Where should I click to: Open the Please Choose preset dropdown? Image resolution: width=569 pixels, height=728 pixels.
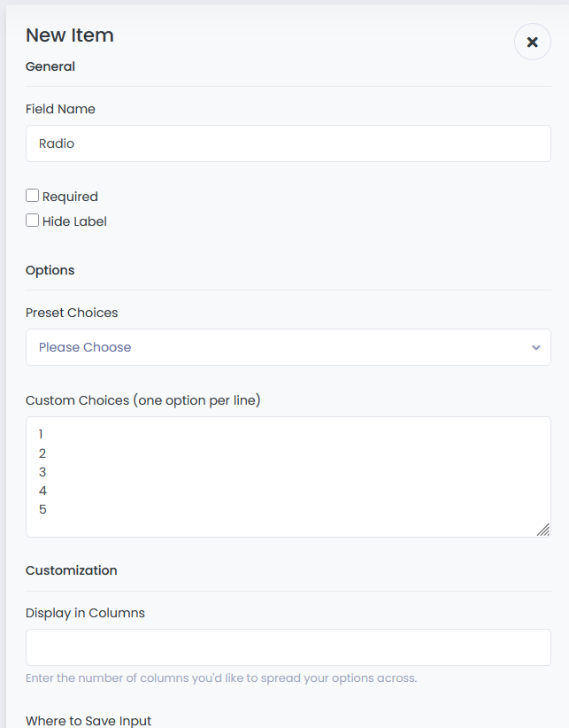288,347
